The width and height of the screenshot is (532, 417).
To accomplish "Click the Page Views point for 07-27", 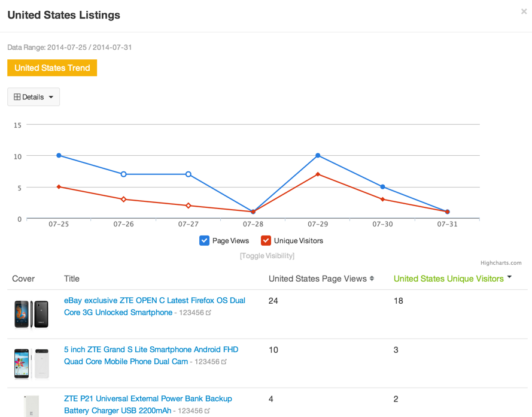I will click(189, 174).
